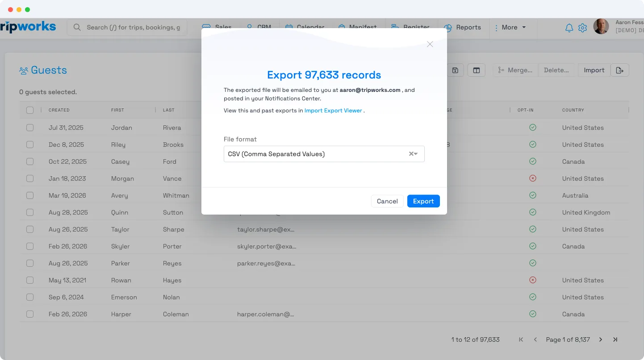Open the column layout icon button
The width and height of the screenshot is (644, 360).
click(477, 70)
